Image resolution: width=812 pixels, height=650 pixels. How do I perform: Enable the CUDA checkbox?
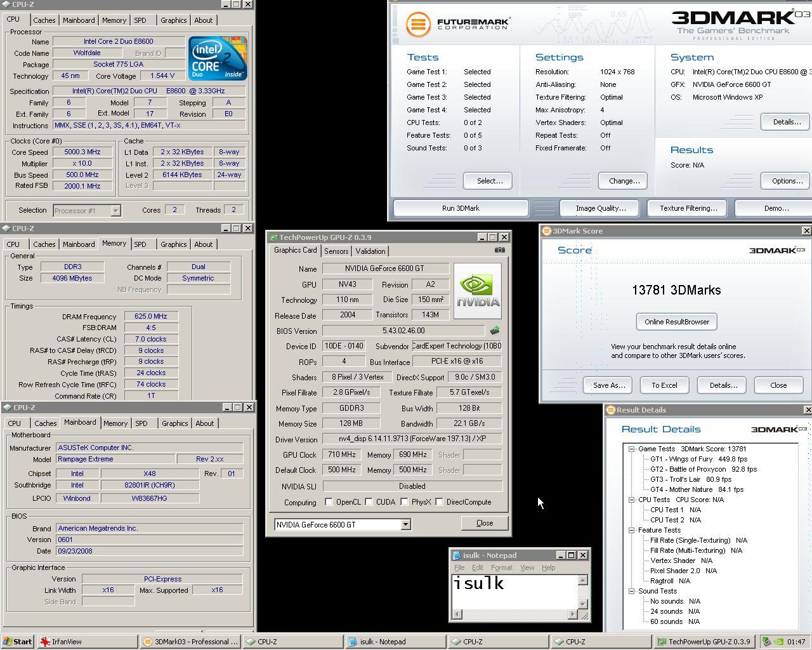coord(369,502)
